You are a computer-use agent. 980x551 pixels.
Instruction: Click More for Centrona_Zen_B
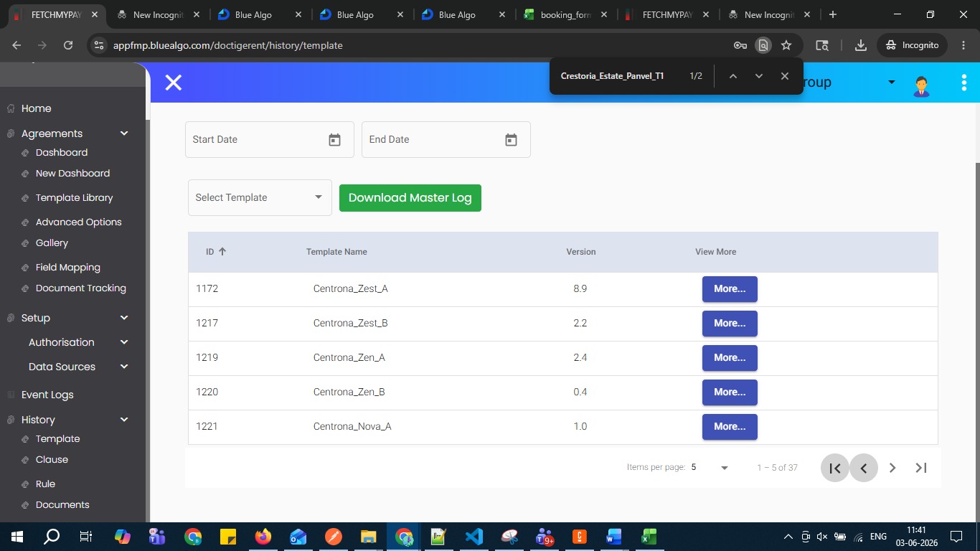click(x=730, y=392)
